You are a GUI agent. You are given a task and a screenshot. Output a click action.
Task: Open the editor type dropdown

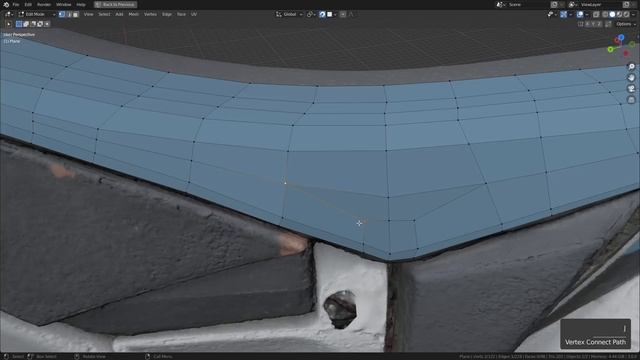click(x=8, y=14)
